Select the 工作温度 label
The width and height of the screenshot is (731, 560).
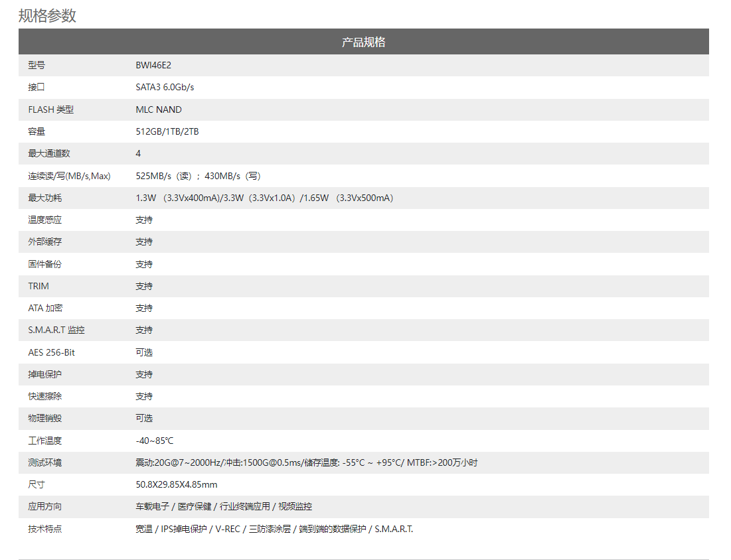click(x=44, y=441)
